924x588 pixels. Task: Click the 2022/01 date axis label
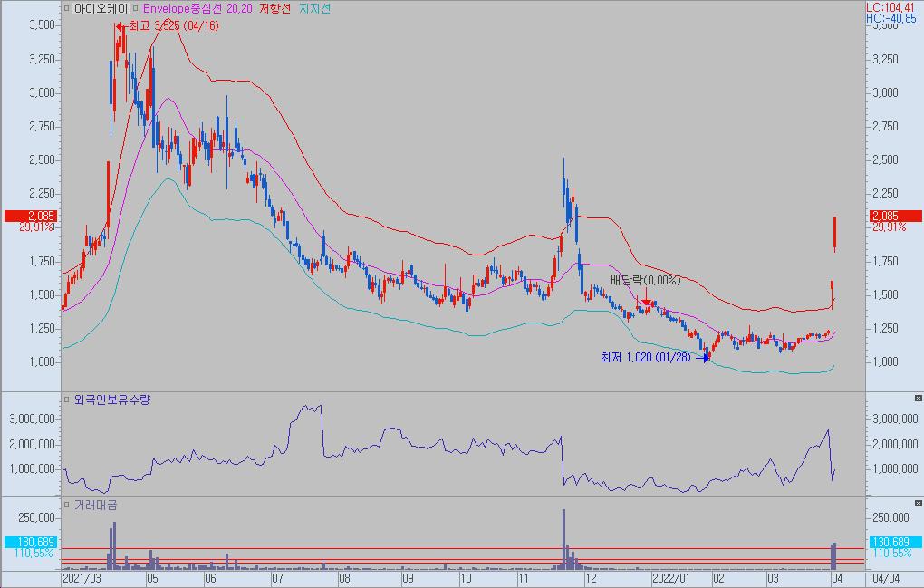670,579
